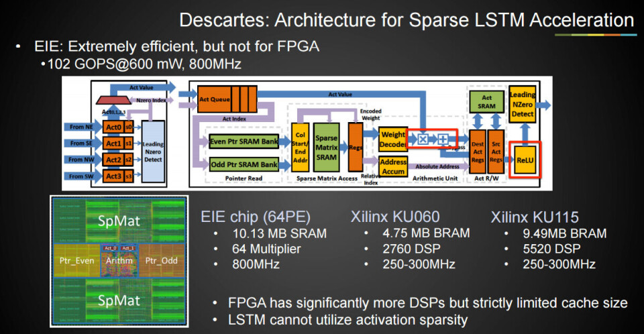This screenshot has height=334, width=644.
Task: Click 'LSTM cannot utilize activation sparsity' bullet
Action: tap(348, 320)
